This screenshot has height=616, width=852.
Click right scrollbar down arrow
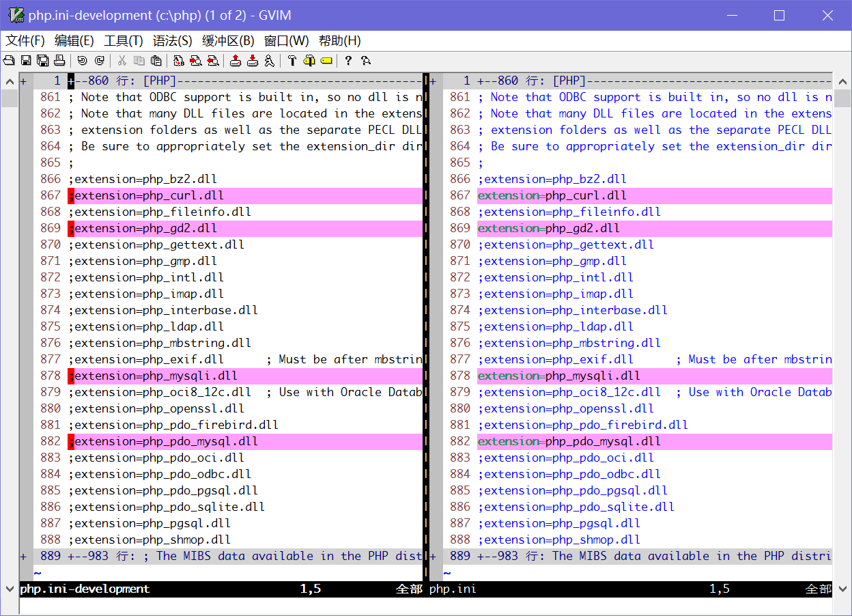coord(843,588)
